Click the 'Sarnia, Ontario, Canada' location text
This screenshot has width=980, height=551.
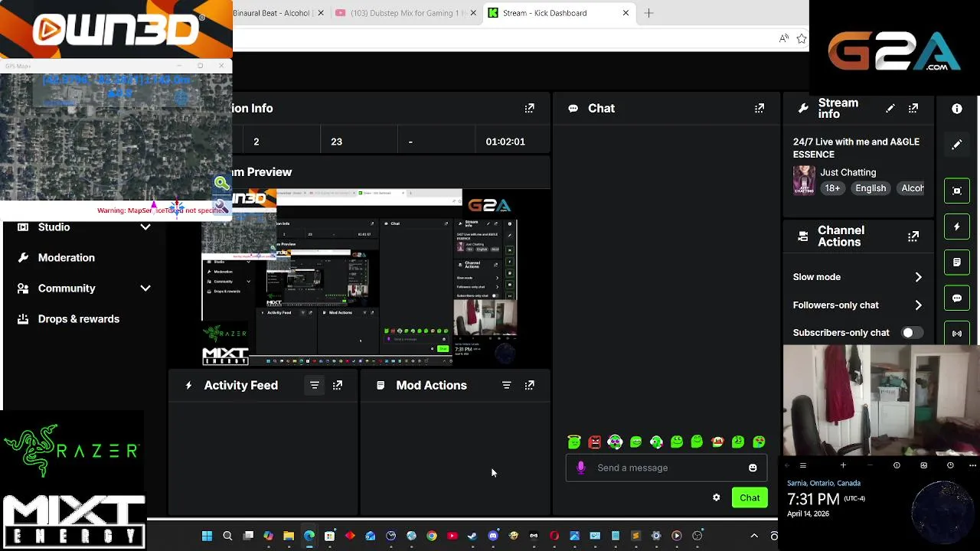point(824,484)
